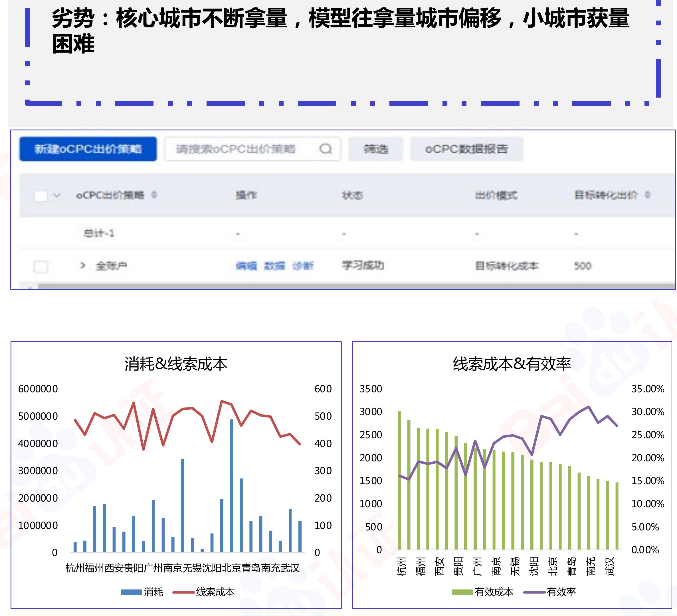Click the 35.00% axis label

tap(648, 389)
